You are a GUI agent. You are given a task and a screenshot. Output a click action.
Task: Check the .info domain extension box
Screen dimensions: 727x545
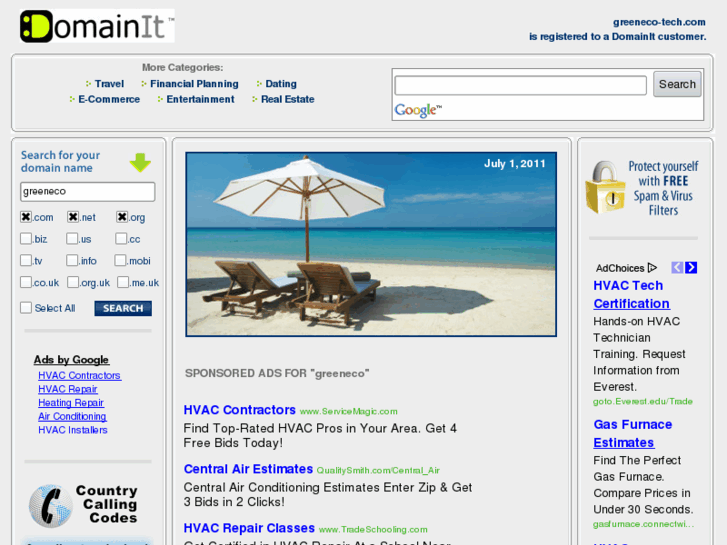click(72, 260)
